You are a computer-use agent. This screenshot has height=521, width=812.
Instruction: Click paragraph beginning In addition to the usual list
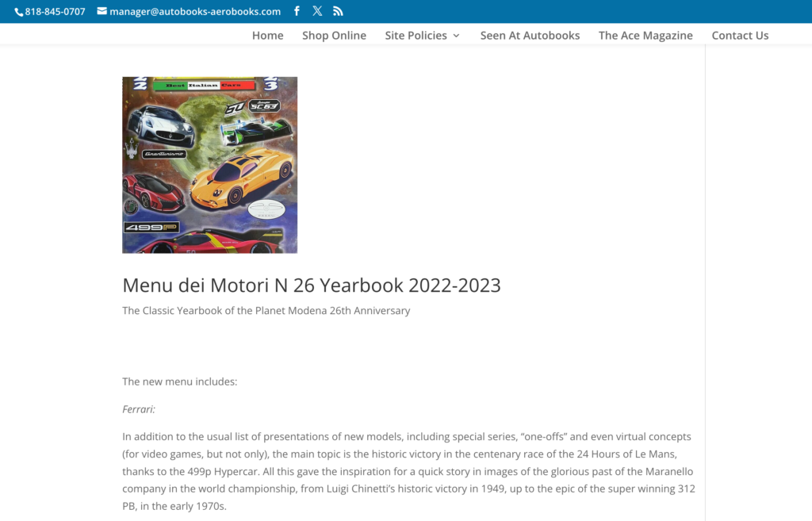(408, 471)
